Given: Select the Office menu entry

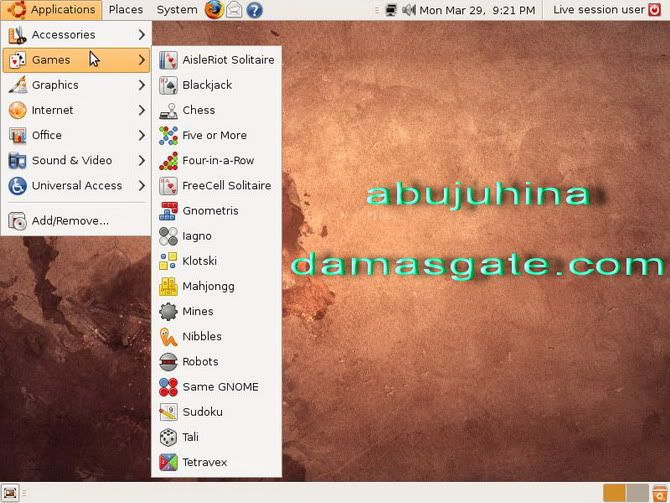Looking at the screenshot, I should click(76, 135).
